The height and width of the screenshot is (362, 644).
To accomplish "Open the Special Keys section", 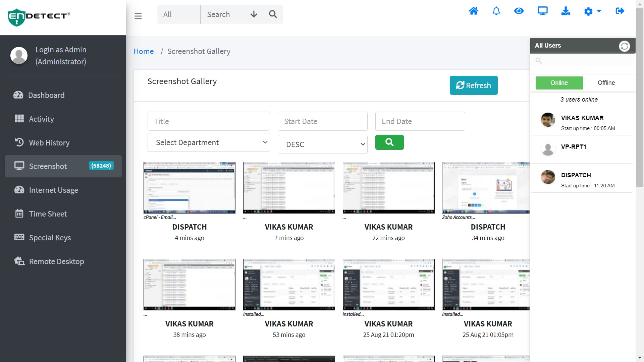I will pos(50,237).
